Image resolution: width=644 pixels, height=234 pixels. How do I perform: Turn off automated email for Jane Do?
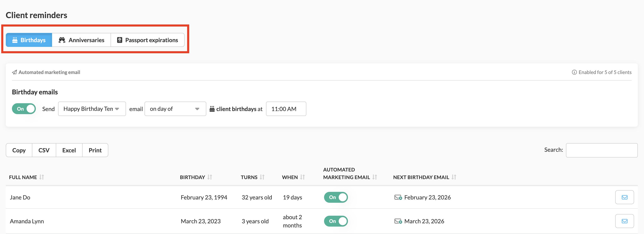point(336,197)
